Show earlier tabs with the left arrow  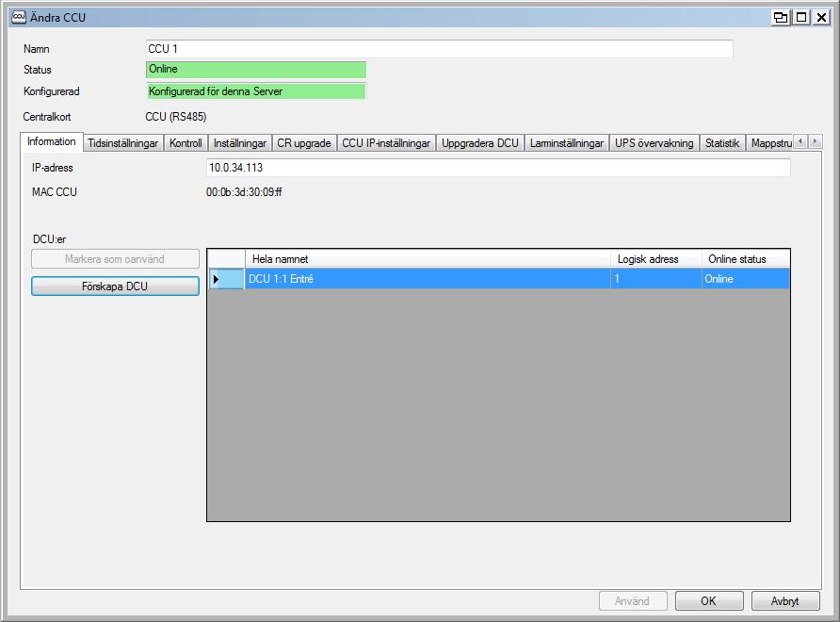coord(800,141)
